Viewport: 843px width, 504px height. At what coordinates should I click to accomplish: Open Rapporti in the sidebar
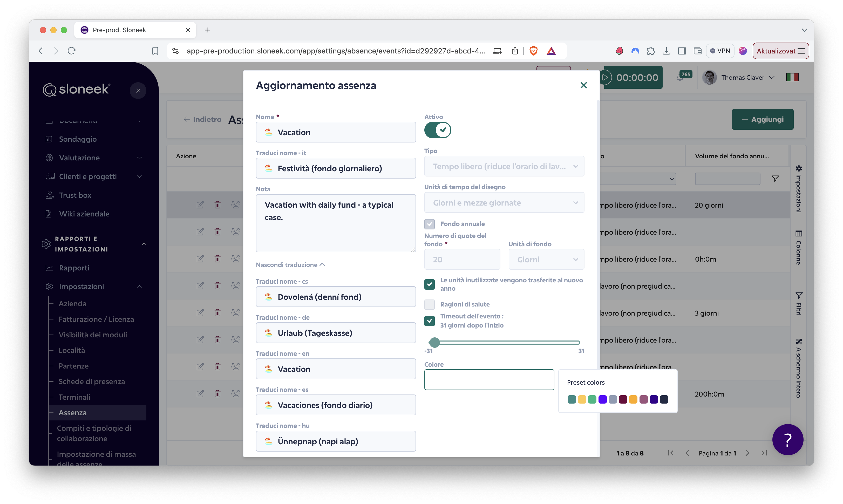tap(74, 268)
